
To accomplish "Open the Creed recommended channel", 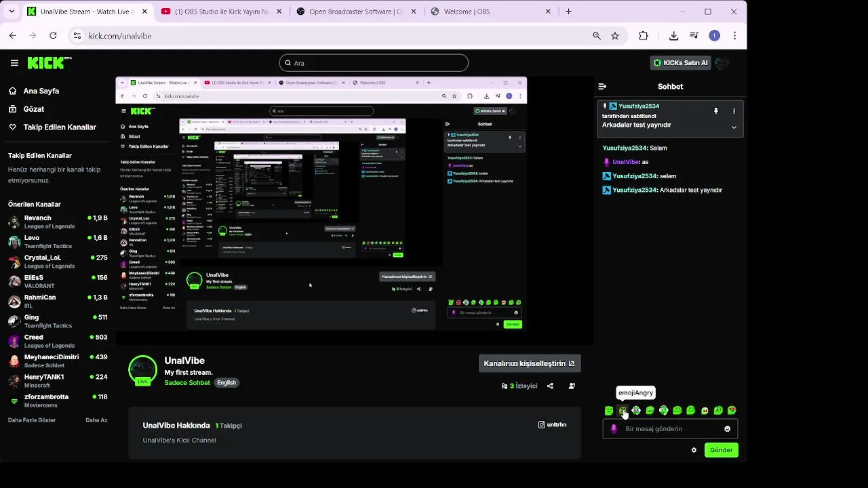I will [x=58, y=341].
